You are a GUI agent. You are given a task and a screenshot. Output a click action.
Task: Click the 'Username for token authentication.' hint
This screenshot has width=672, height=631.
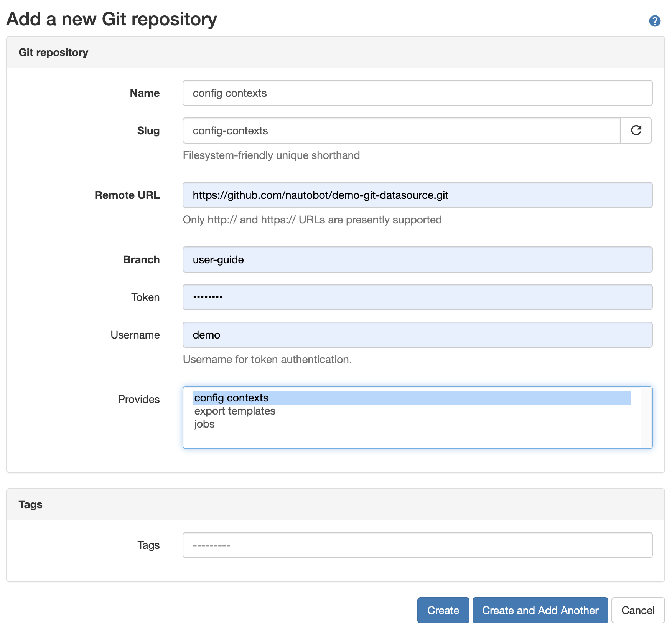pos(267,359)
